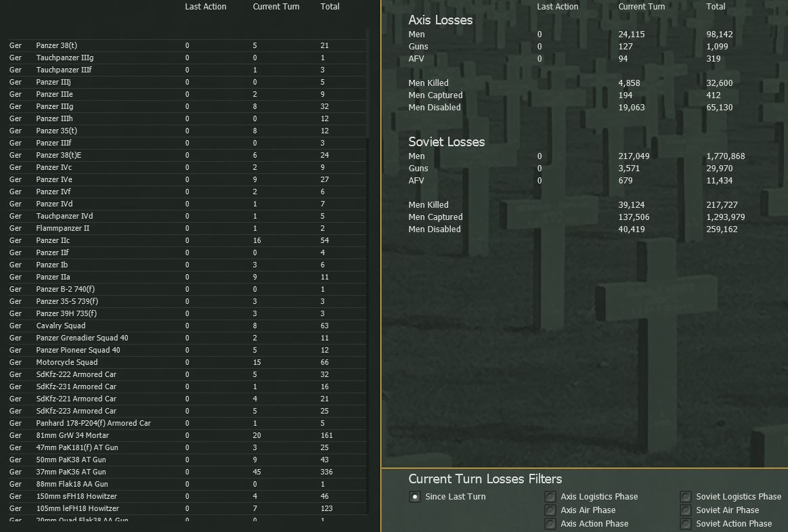The height and width of the screenshot is (532, 788).
Task: Click Last Action header in losses summary
Action: pos(557,7)
